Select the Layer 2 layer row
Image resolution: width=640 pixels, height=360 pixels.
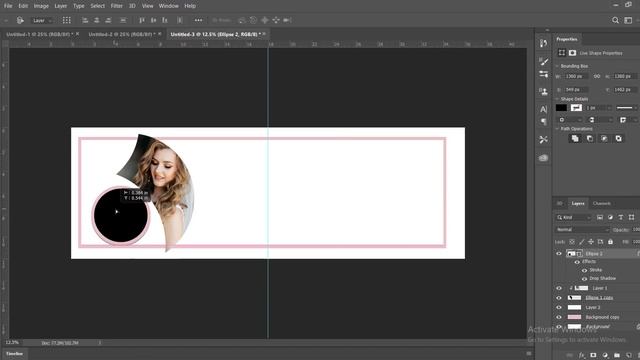[597, 307]
